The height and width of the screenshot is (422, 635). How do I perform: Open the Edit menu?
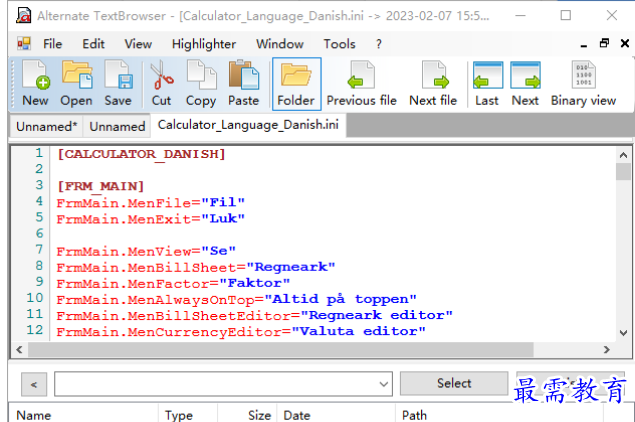click(x=93, y=44)
